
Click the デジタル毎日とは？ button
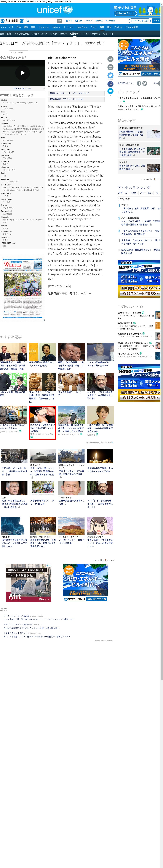click(125, 13)
